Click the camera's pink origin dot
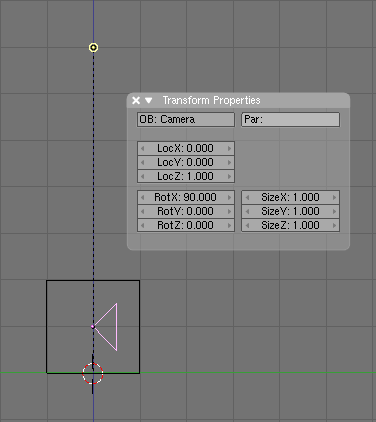Viewport: 376px width, 422px height. coord(93,327)
